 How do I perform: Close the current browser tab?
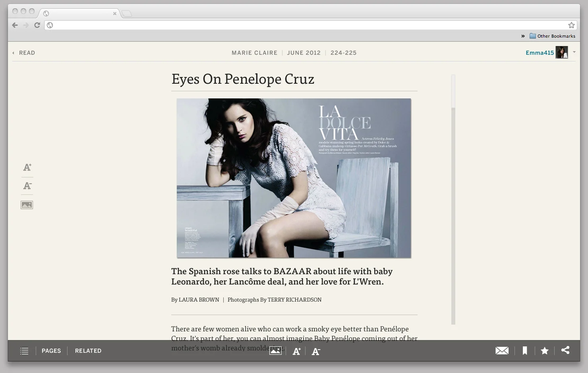coord(114,13)
